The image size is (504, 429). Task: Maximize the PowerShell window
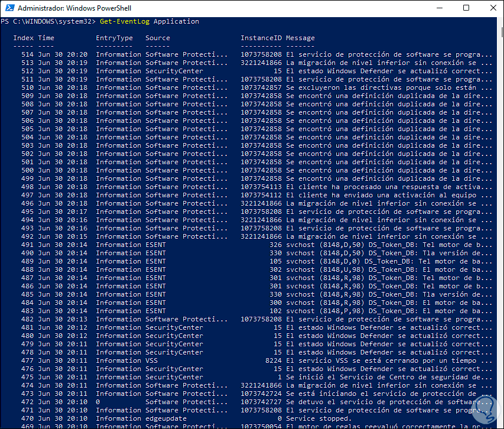[x=466, y=8]
